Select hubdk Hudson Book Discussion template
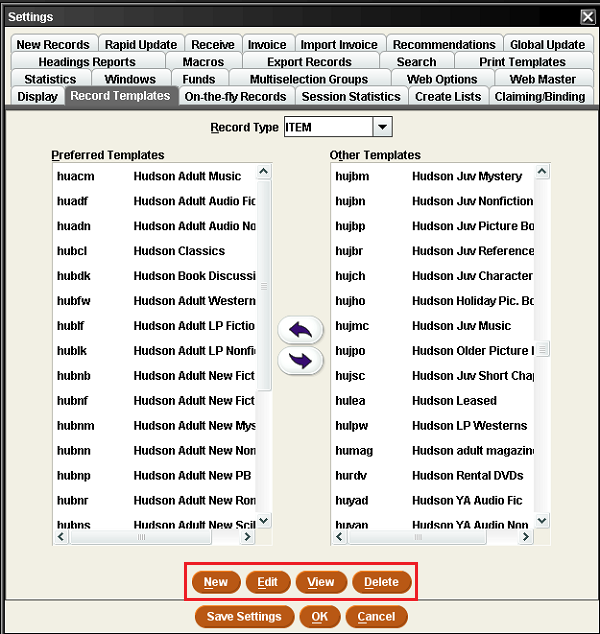 [x=154, y=276]
